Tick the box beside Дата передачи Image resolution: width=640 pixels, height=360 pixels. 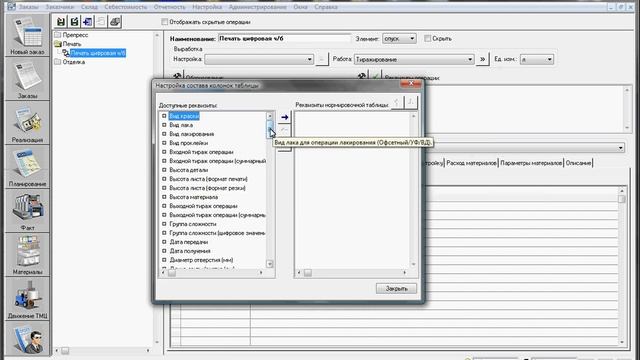164,242
